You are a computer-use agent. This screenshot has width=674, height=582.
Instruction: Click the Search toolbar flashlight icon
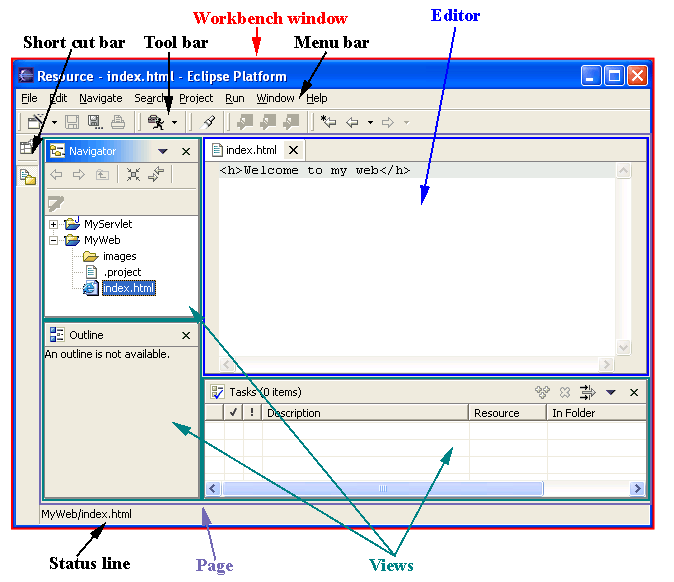(209, 122)
